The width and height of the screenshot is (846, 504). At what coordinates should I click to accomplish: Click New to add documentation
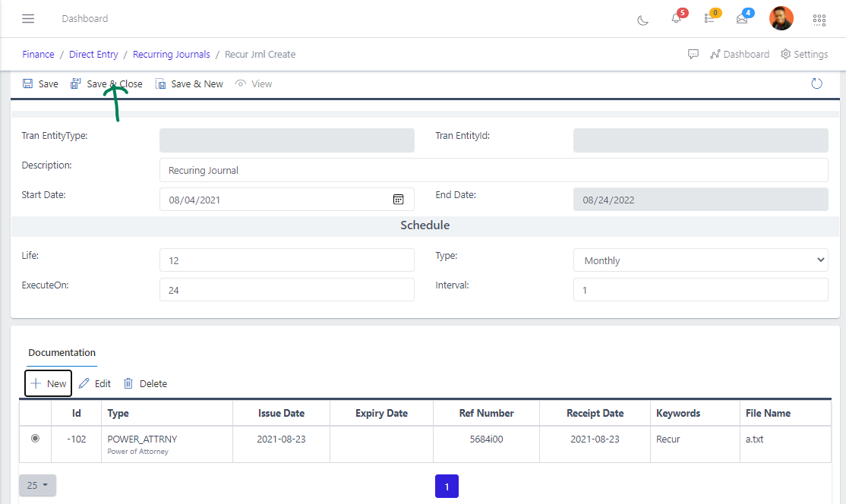(x=49, y=384)
